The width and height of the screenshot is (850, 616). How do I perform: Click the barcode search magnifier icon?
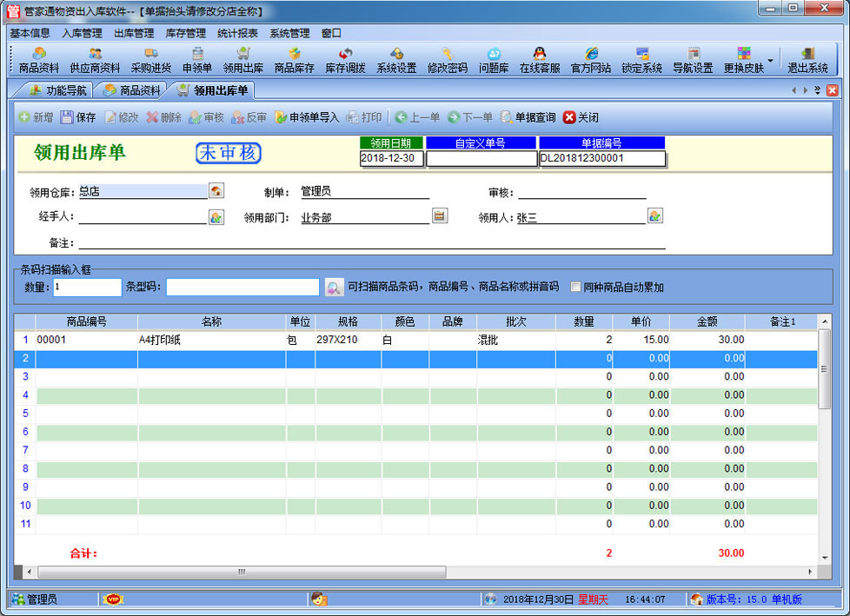pos(334,287)
